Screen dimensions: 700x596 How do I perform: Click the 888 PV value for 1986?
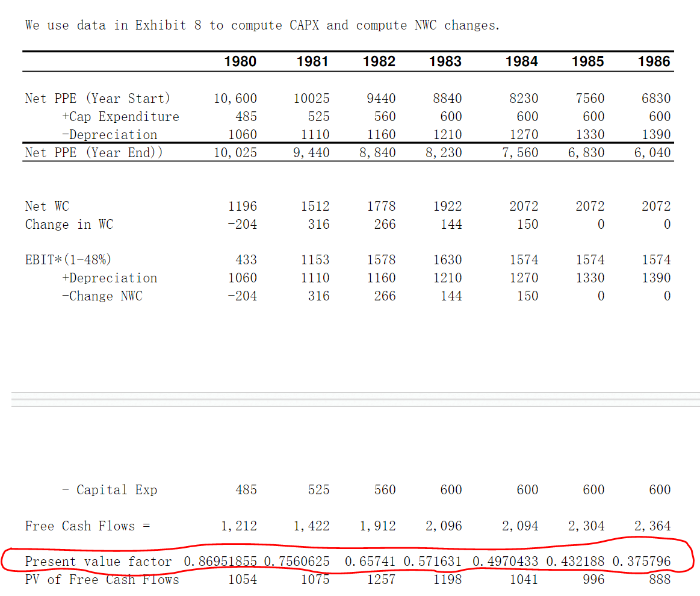(660, 580)
